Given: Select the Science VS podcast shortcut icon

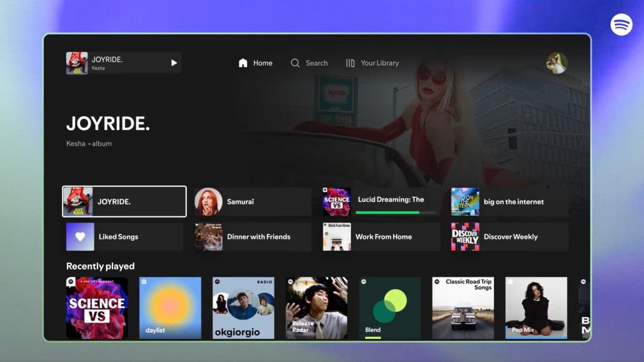Looking at the screenshot, I should tap(336, 202).
